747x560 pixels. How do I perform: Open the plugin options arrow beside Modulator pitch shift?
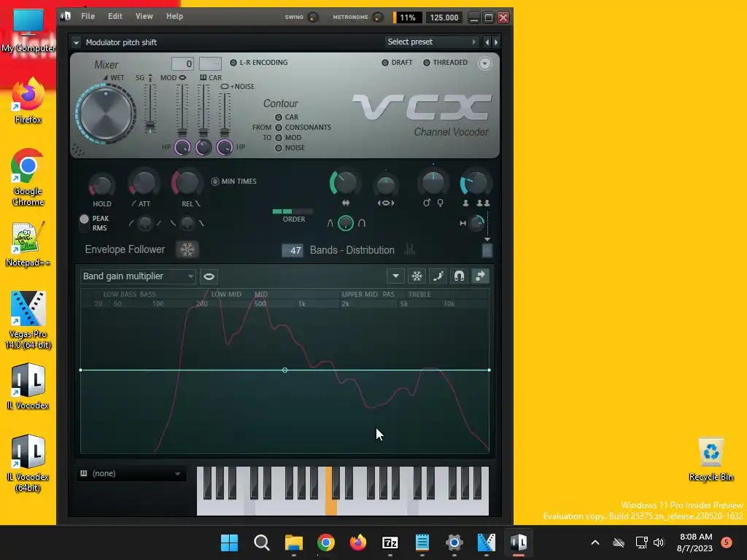76,42
